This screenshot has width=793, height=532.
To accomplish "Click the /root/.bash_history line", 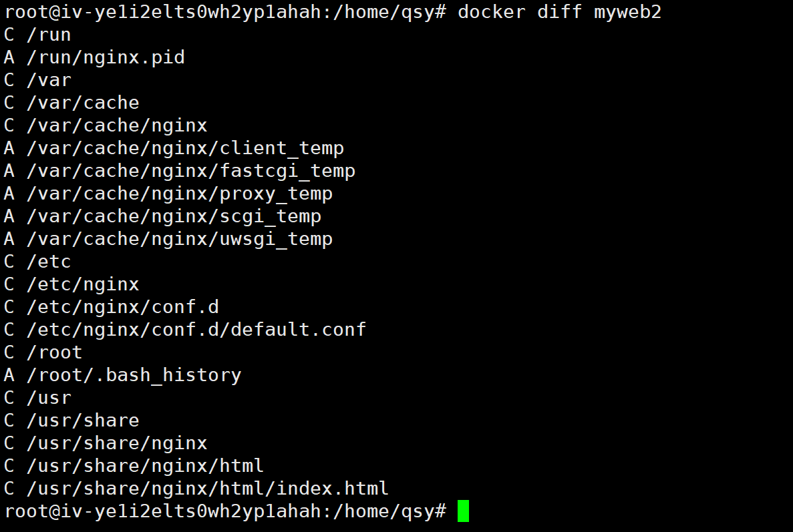I will (134, 375).
